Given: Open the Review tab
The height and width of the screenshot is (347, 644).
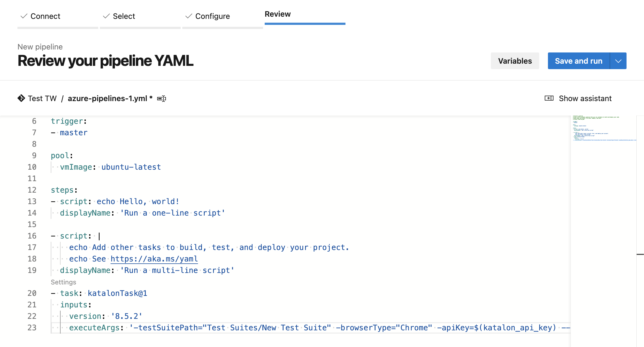Looking at the screenshot, I should 278,14.
